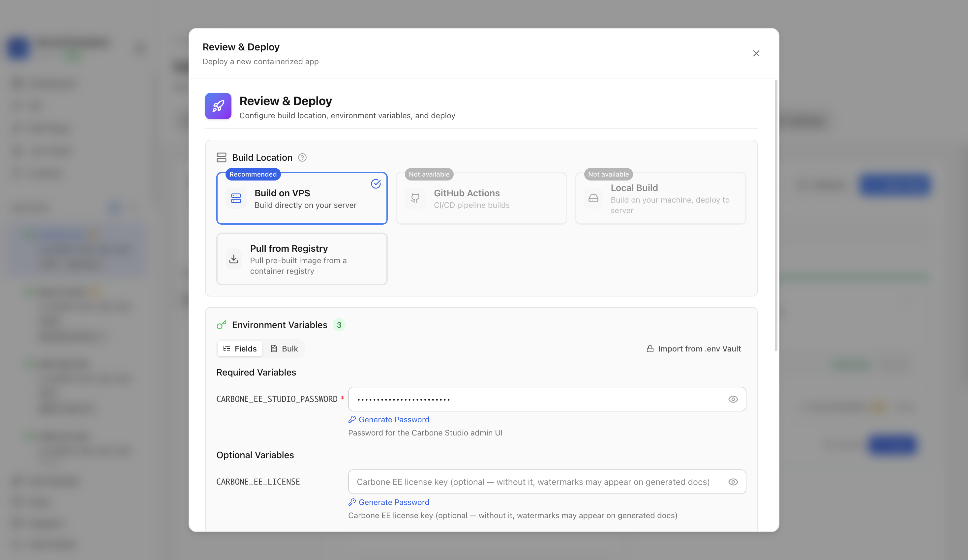Click the GitHub Actions octocat icon
968x560 pixels.
[415, 198]
